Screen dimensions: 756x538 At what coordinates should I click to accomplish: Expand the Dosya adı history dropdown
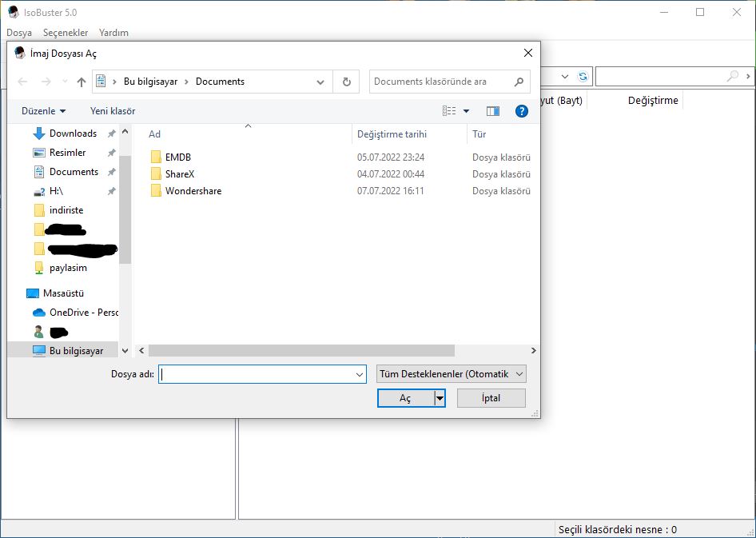click(x=360, y=374)
